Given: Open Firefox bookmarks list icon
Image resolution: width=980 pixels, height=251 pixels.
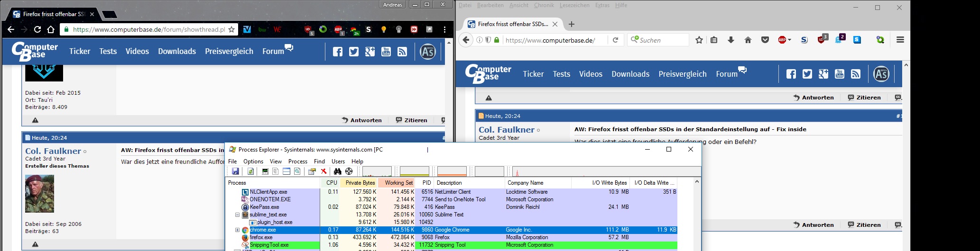Looking at the screenshot, I should [714, 40].
